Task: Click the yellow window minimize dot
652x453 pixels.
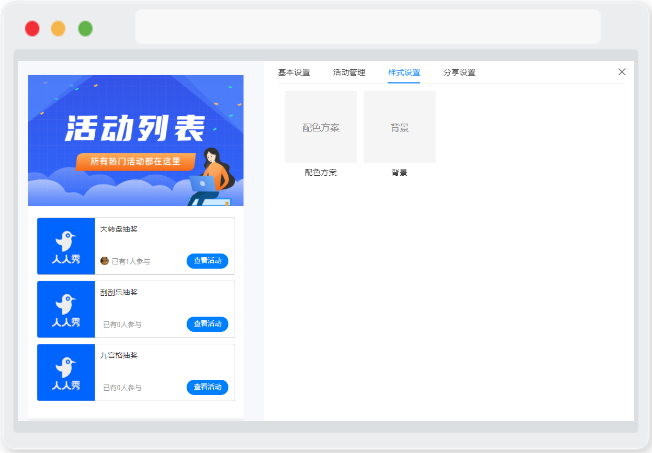Action: coord(58,29)
